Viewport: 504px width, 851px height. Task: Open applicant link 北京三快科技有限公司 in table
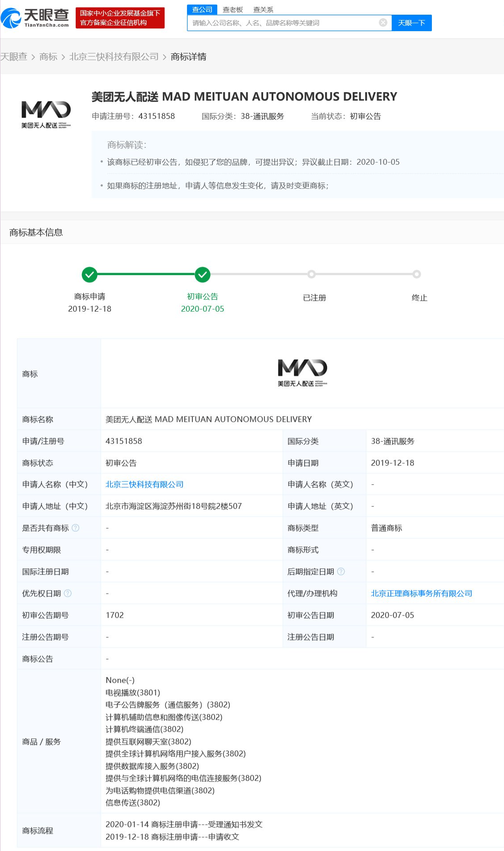144,484
